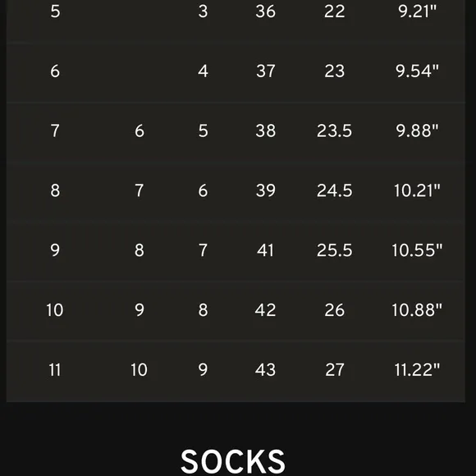Image resolution: width=476 pixels, height=476 pixels.
Task: Select the 9.88" inch cell
Action: click(x=417, y=130)
